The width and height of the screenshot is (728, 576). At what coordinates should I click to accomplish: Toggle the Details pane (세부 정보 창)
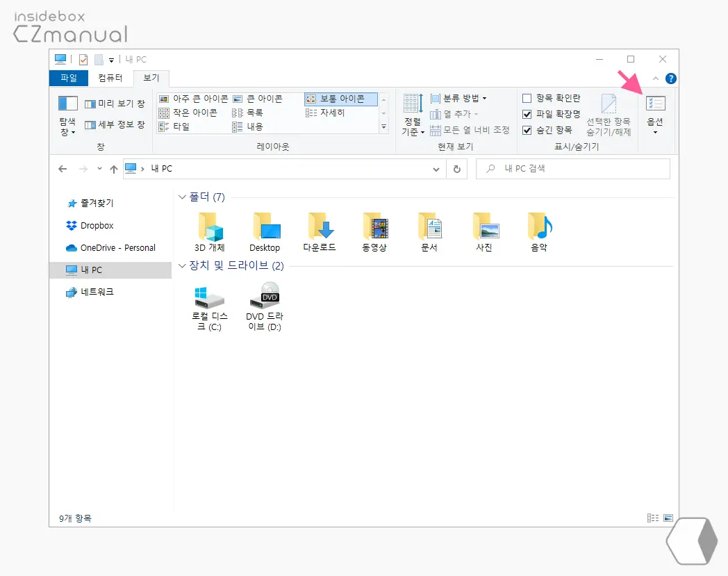115,124
